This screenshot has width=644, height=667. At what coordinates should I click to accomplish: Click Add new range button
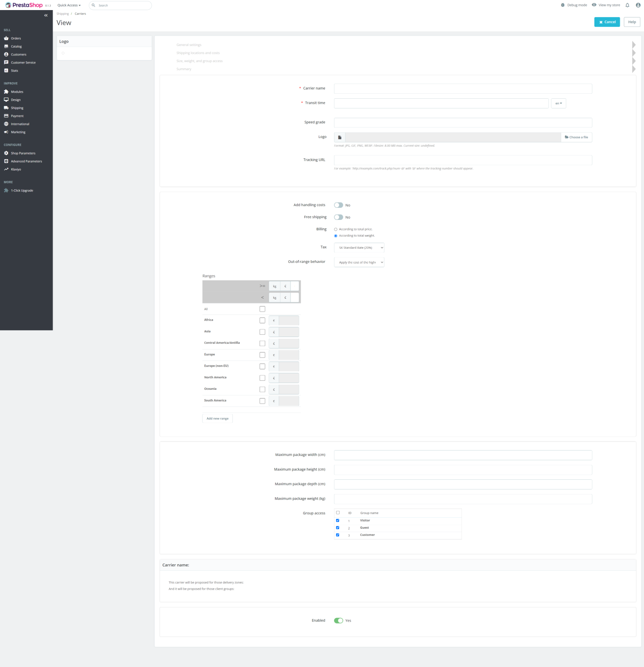click(x=217, y=418)
